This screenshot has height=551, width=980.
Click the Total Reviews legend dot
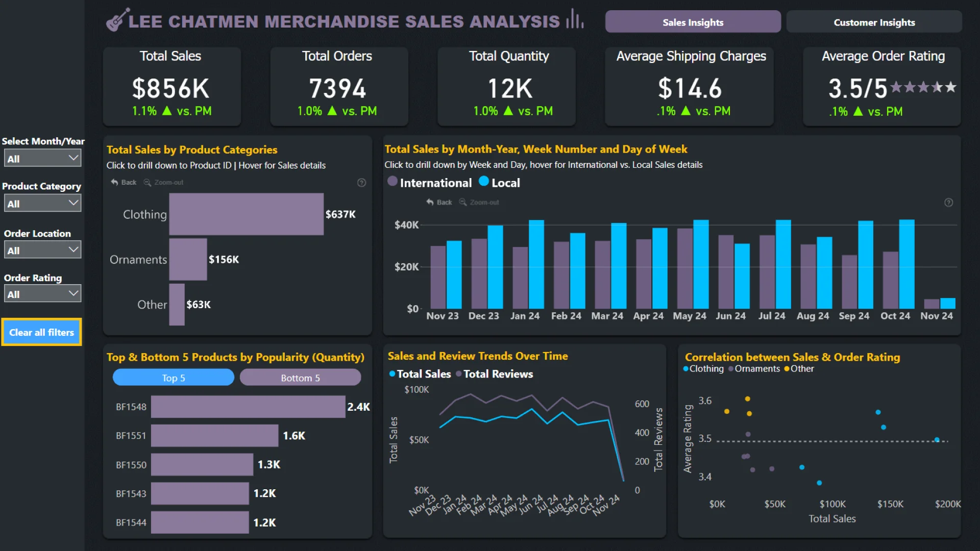(458, 374)
